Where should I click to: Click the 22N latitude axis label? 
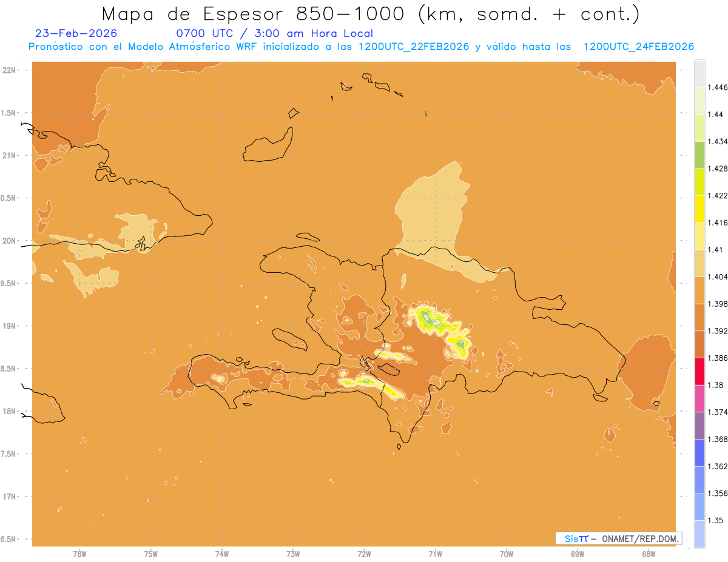click(10, 70)
